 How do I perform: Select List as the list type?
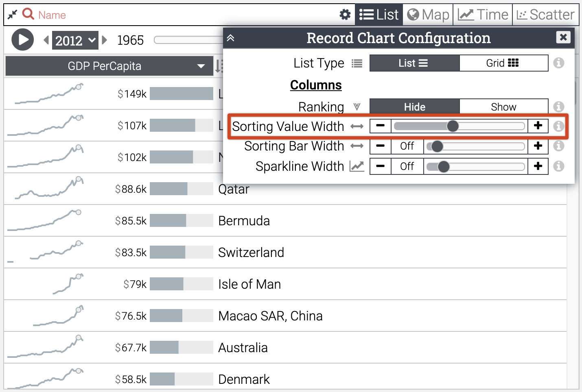tap(414, 63)
